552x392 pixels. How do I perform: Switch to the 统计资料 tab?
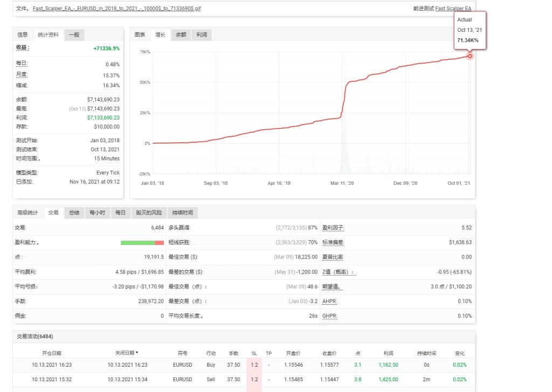(x=49, y=34)
